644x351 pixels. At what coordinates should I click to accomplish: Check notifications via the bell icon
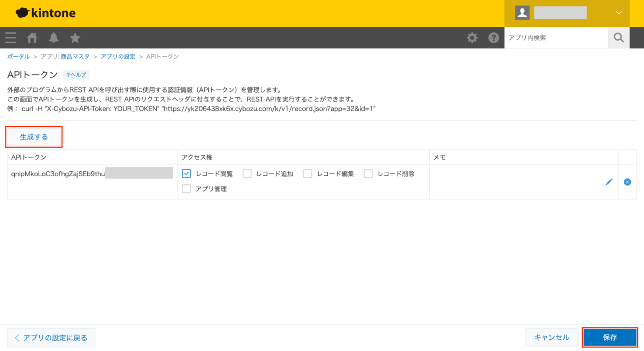tap(54, 38)
